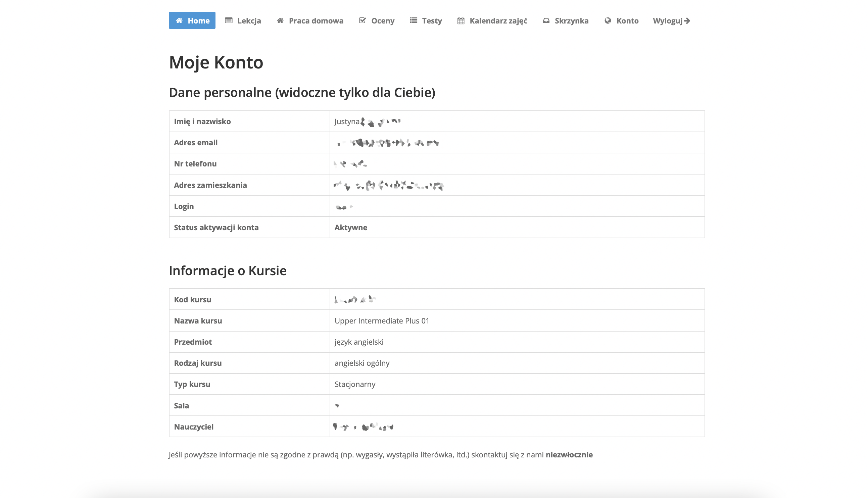Click the Wyloguj arrow icon
Image resolution: width=868 pixels, height=498 pixels.
[x=687, y=20]
